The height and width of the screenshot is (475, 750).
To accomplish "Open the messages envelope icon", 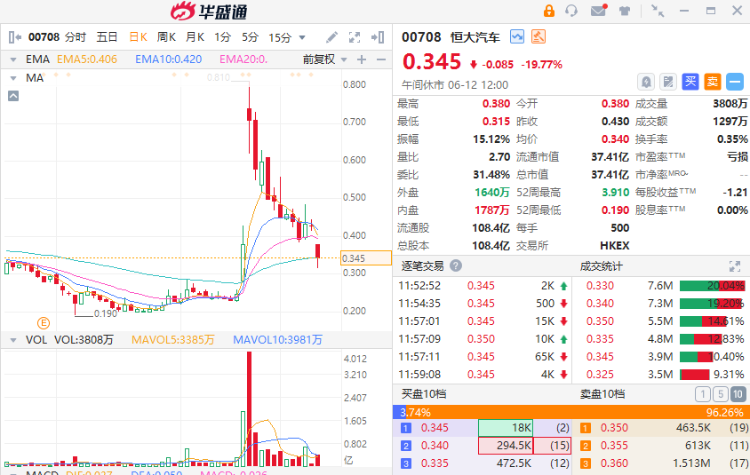I will (598, 11).
